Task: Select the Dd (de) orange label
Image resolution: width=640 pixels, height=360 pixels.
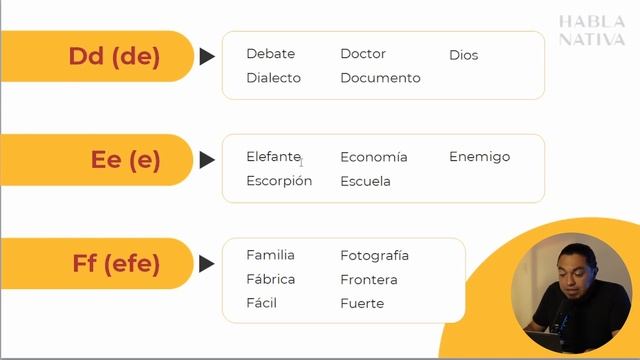Action: [x=97, y=56]
